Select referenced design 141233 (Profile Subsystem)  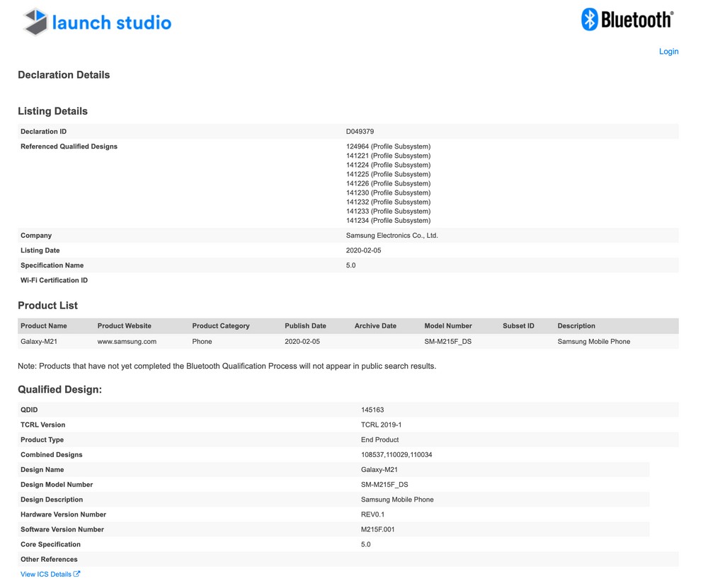point(388,211)
